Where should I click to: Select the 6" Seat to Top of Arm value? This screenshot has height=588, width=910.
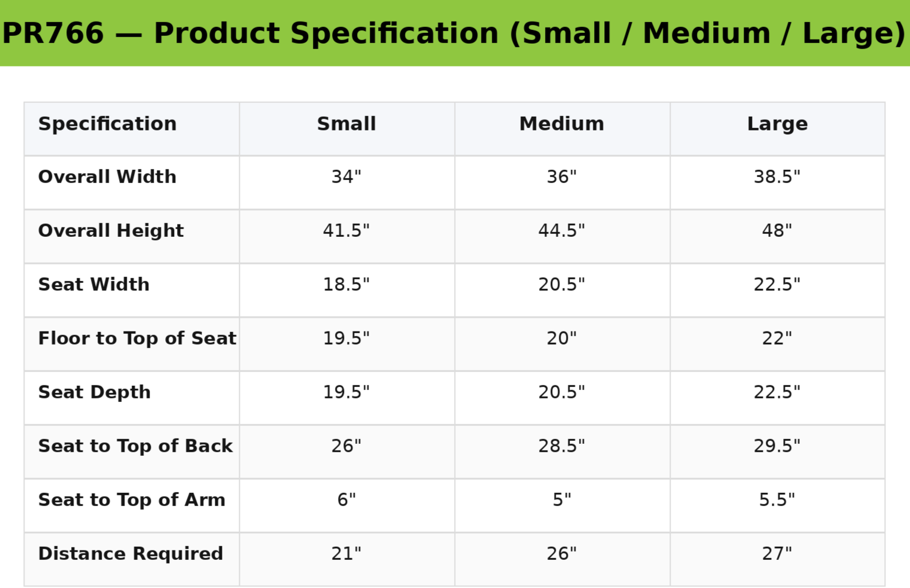tap(346, 500)
